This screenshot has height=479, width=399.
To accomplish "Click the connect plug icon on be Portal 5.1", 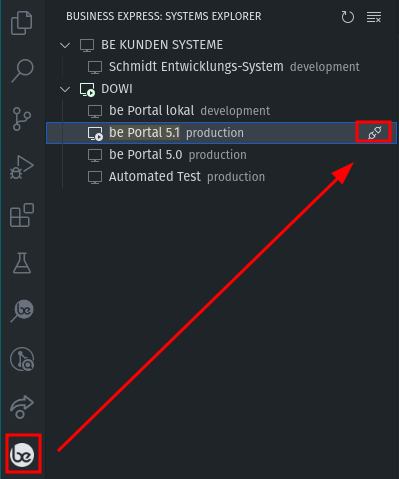I will click(374, 133).
